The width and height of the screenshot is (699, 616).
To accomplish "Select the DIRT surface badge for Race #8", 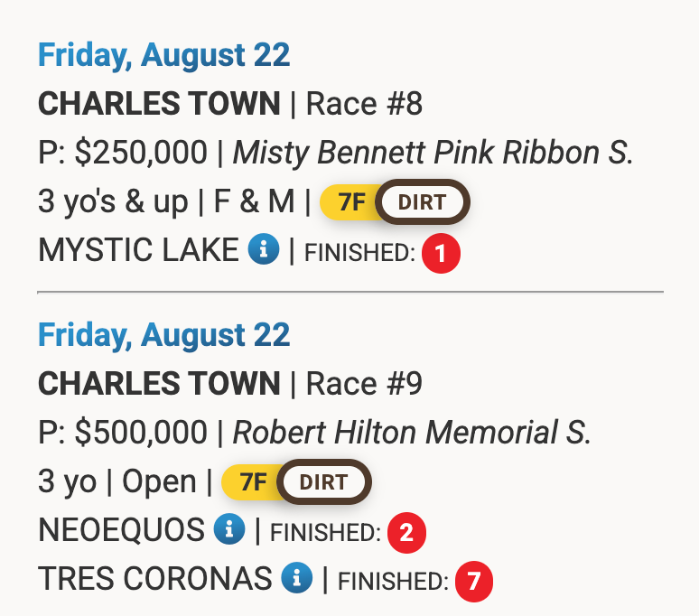I will (422, 202).
